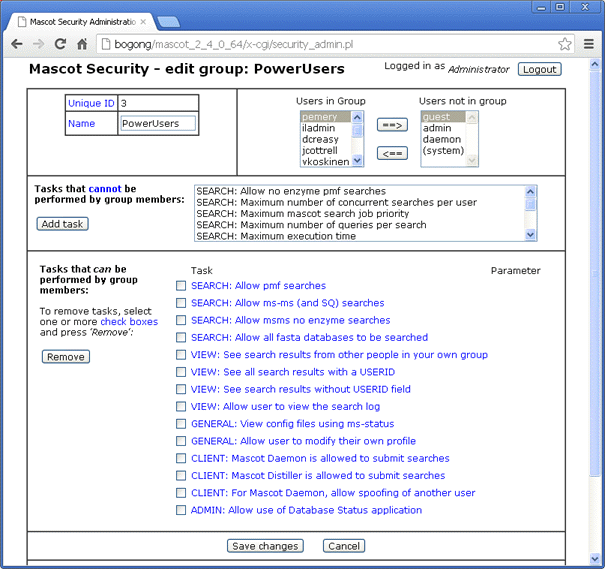The width and height of the screenshot is (605, 569).
Task: Click the blue 'cannot' help link
Action: 105,189
